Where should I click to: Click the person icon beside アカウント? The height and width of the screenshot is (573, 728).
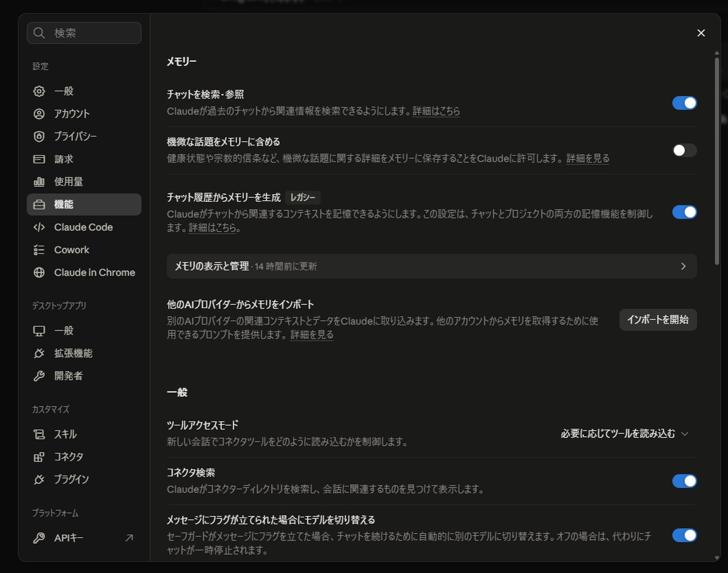(x=39, y=114)
